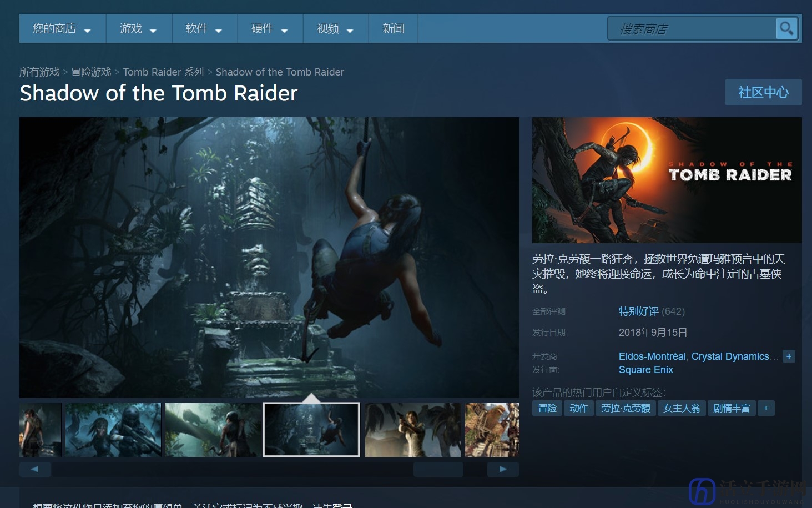The height and width of the screenshot is (508, 812).
Task: Open the 社区中心 community hub
Action: [763, 92]
